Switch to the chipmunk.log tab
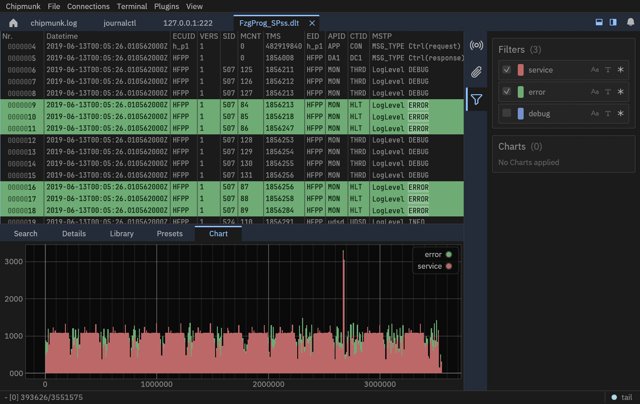The image size is (640, 404). (53, 23)
